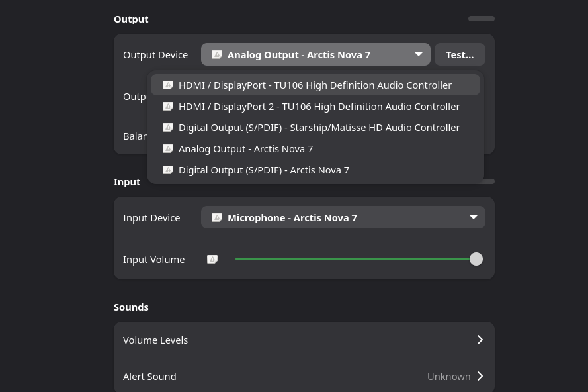The height and width of the screenshot is (392, 588).
Task: Open the Volume Levels row label
Action: point(155,340)
